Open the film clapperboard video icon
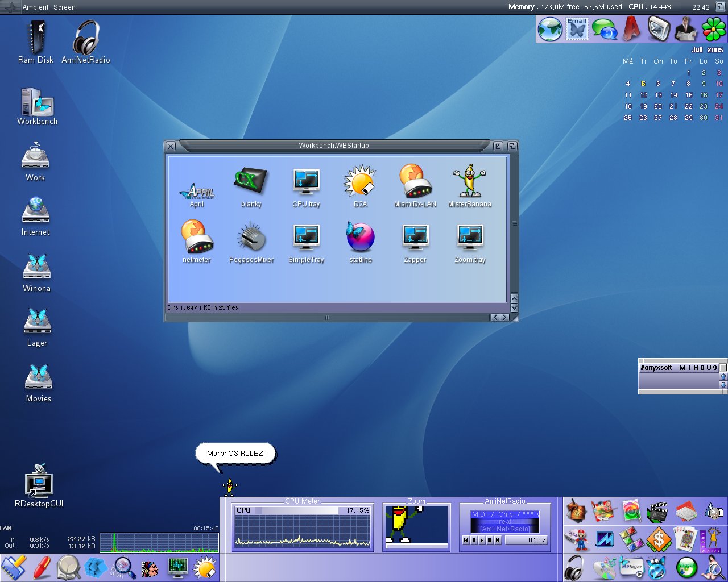This screenshot has height=582, width=728. [x=659, y=512]
